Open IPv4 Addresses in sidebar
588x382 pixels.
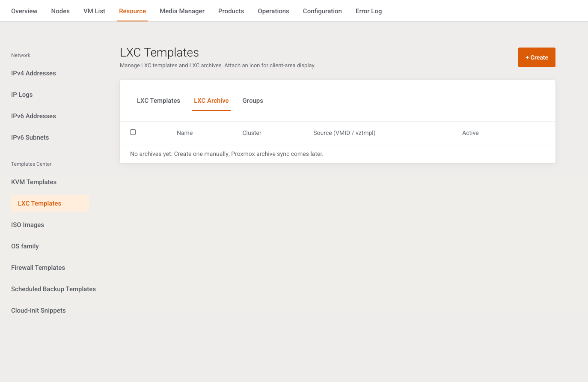[x=33, y=73]
